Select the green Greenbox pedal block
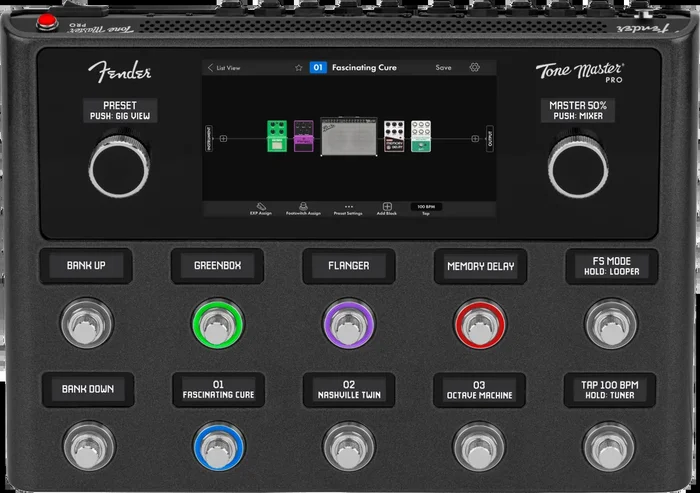Viewport: 700px width, 493px height. pos(277,136)
